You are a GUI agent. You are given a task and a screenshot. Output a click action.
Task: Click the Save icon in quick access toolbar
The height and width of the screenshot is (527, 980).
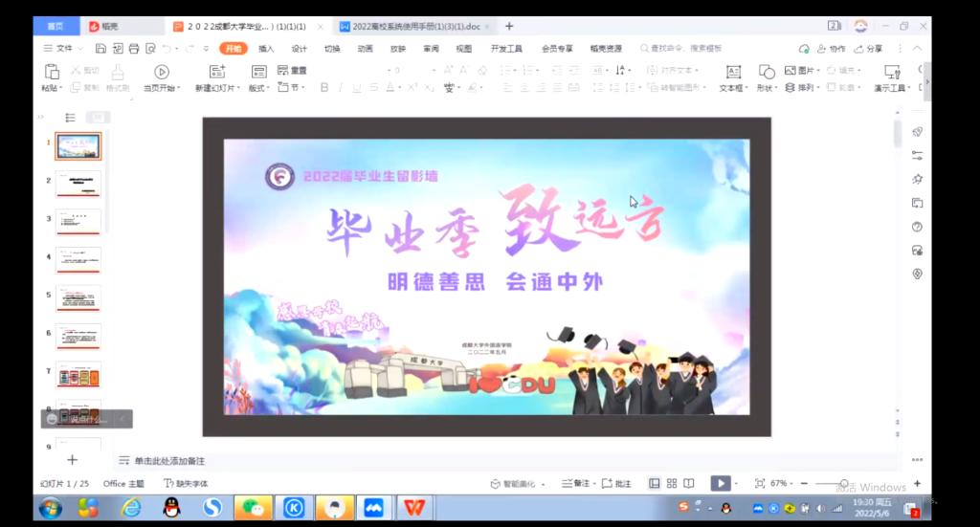tap(100, 48)
